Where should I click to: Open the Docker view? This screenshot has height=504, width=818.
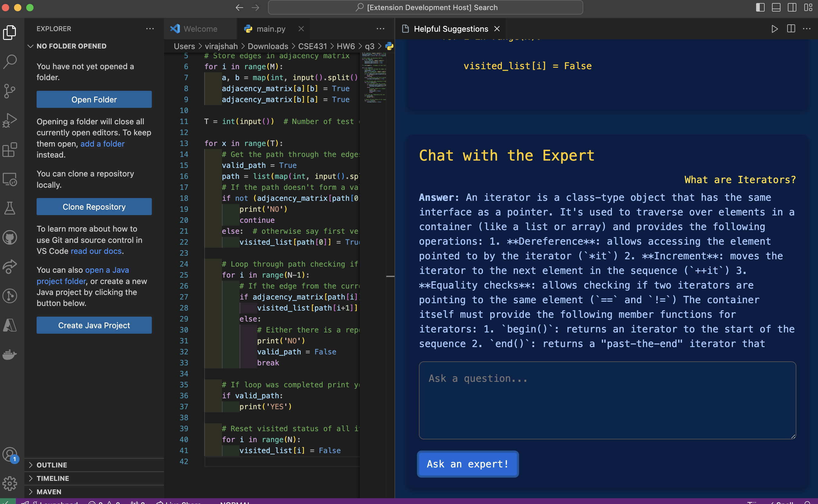click(10, 354)
